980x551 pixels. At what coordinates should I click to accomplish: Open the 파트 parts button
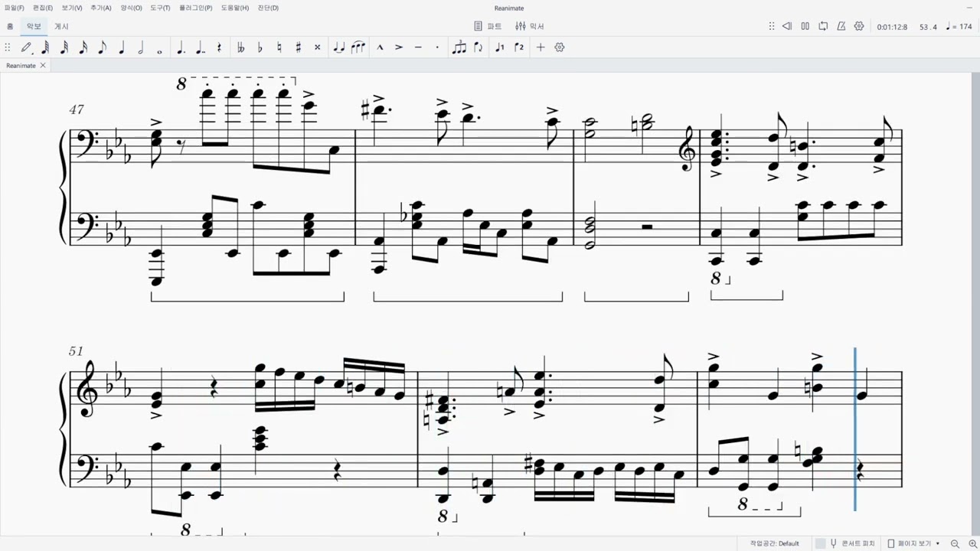(x=488, y=26)
